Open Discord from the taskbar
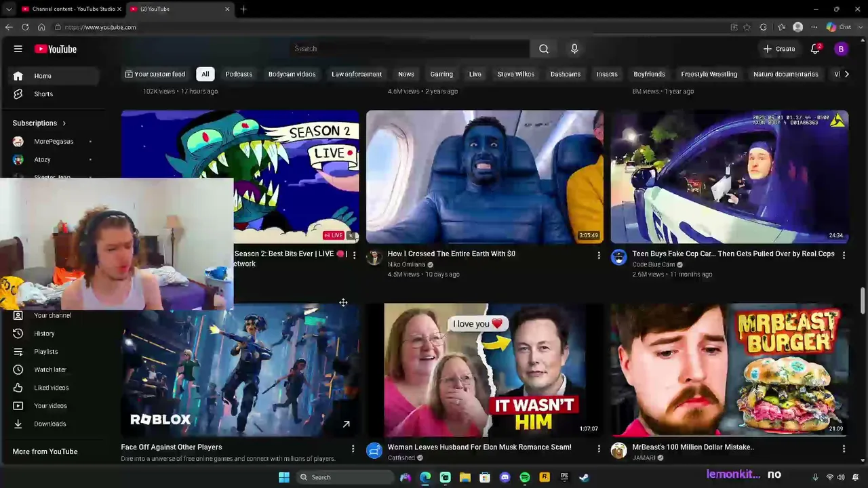This screenshot has height=488, width=868. (x=505, y=477)
